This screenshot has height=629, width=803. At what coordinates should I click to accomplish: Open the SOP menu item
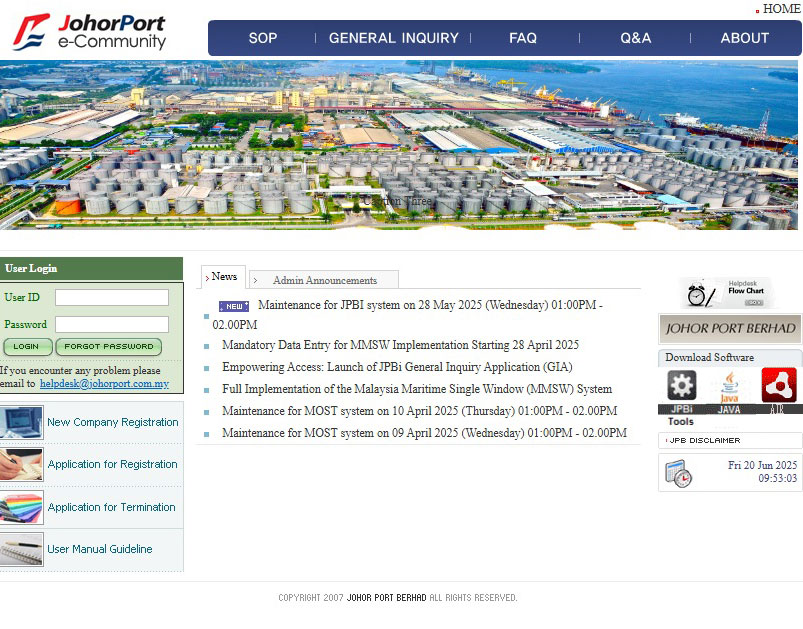(x=263, y=38)
